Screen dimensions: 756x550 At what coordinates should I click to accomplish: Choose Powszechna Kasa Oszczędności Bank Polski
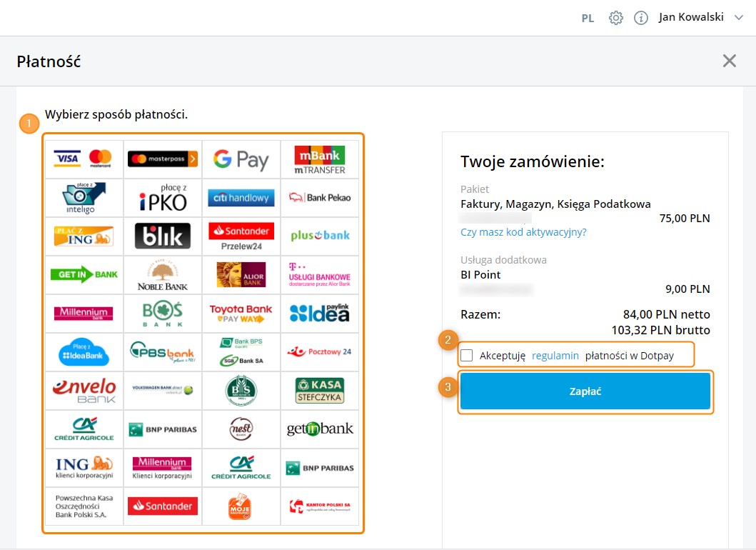[84, 506]
